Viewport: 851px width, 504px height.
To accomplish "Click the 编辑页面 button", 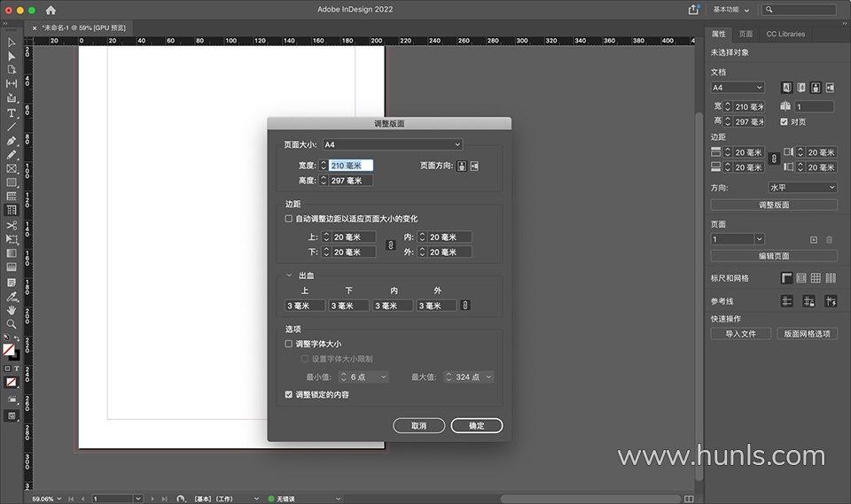I will [x=774, y=255].
